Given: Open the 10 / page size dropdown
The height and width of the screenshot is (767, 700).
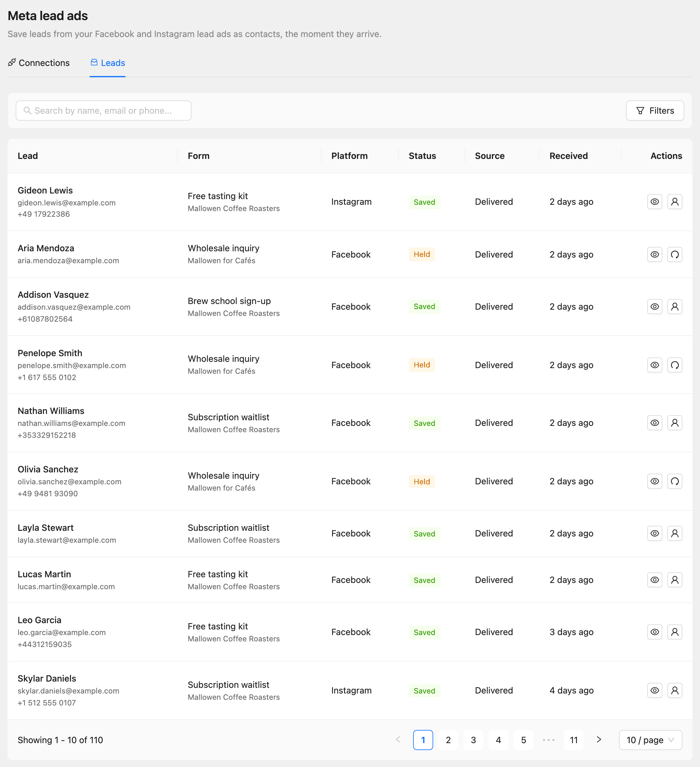Looking at the screenshot, I should [650, 740].
